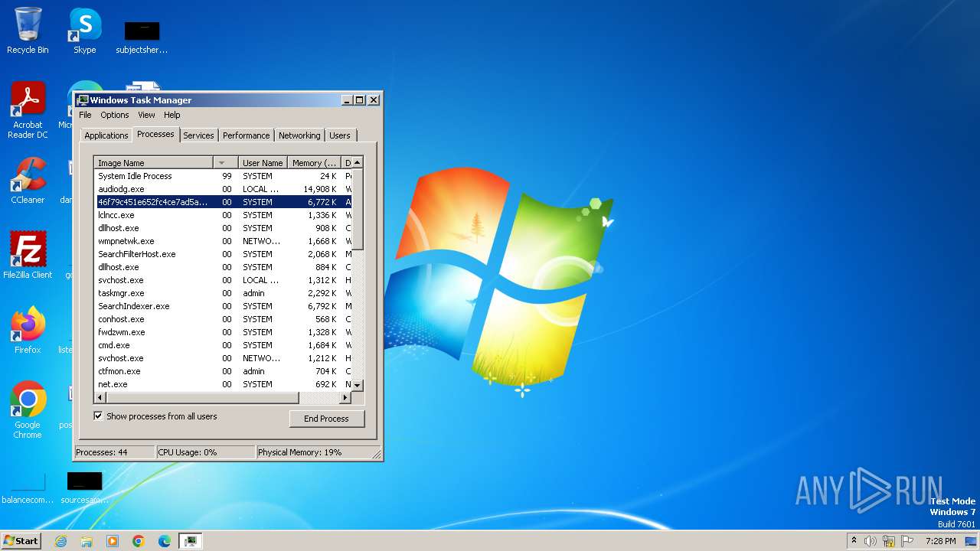Screen dimensions: 980x551
Task: Click the process list scroll down arrow
Action: pyautogui.click(x=358, y=385)
